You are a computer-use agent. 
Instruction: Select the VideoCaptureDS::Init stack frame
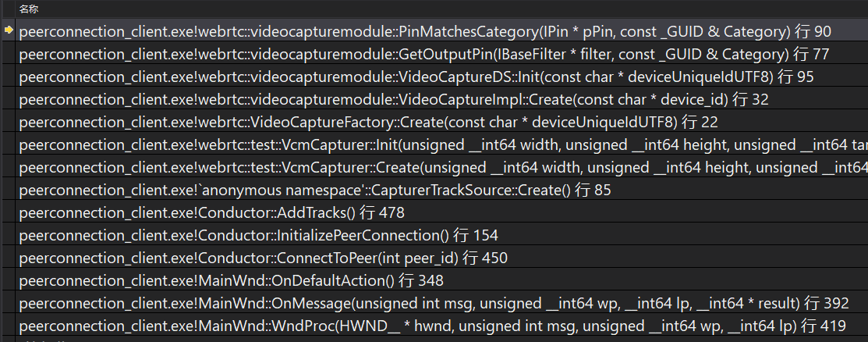tap(442, 77)
